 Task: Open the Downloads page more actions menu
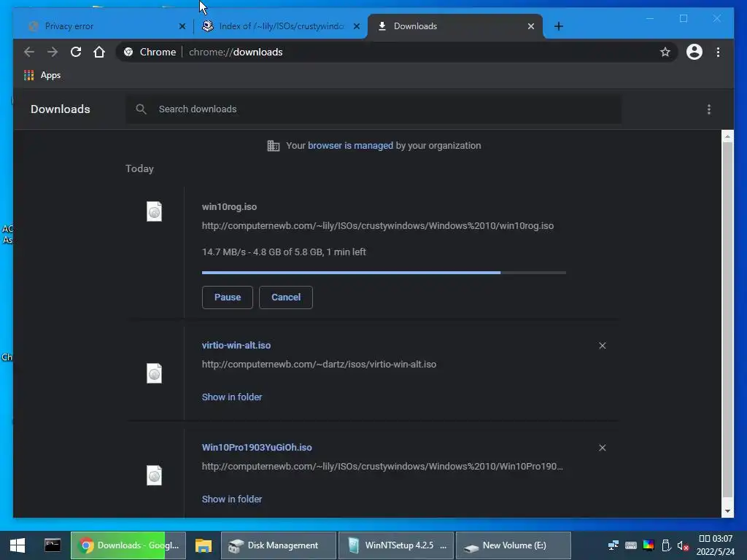click(x=709, y=109)
